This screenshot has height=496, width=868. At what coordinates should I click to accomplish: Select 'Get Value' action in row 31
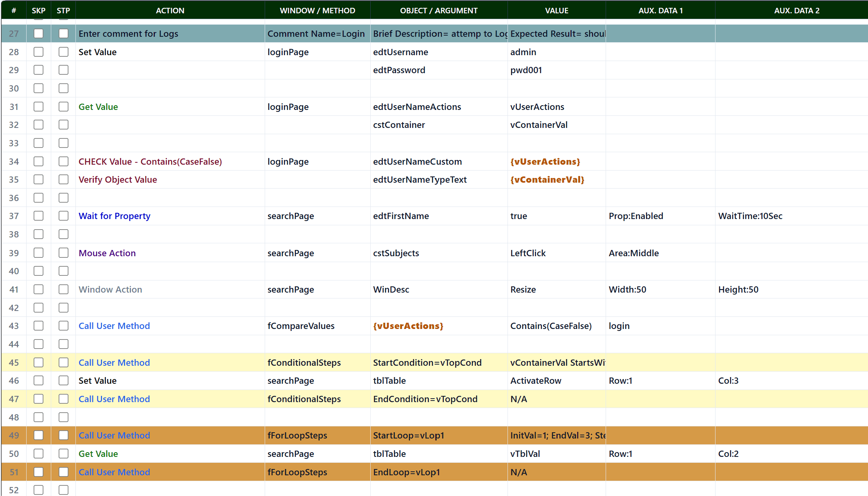tap(170, 107)
